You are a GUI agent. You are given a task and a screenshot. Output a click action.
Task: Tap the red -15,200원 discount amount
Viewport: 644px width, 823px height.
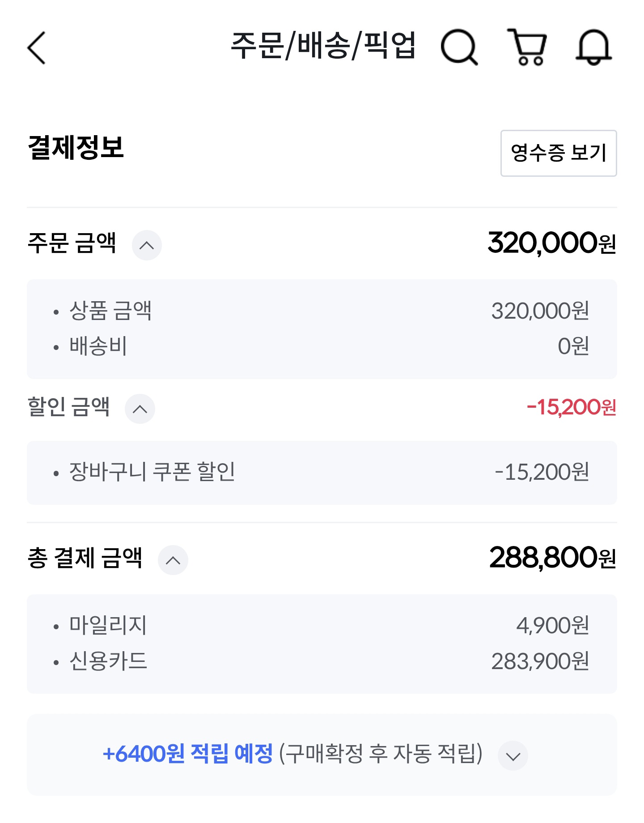(571, 407)
